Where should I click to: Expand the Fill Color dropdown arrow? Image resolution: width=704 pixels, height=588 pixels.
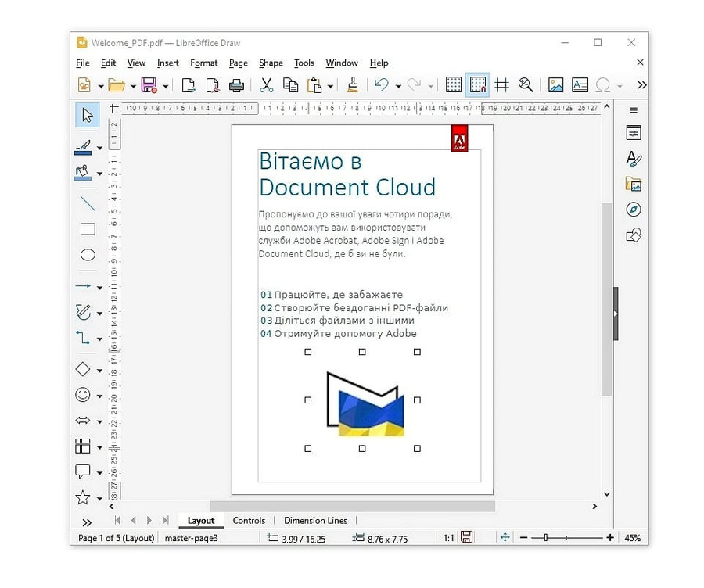[x=99, y=174]
